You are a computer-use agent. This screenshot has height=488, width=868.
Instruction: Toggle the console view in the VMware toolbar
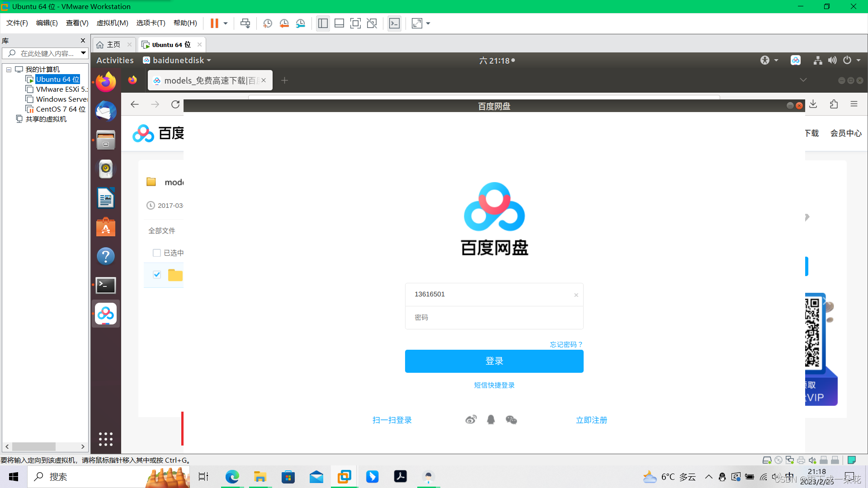click(x=394, y=23)
